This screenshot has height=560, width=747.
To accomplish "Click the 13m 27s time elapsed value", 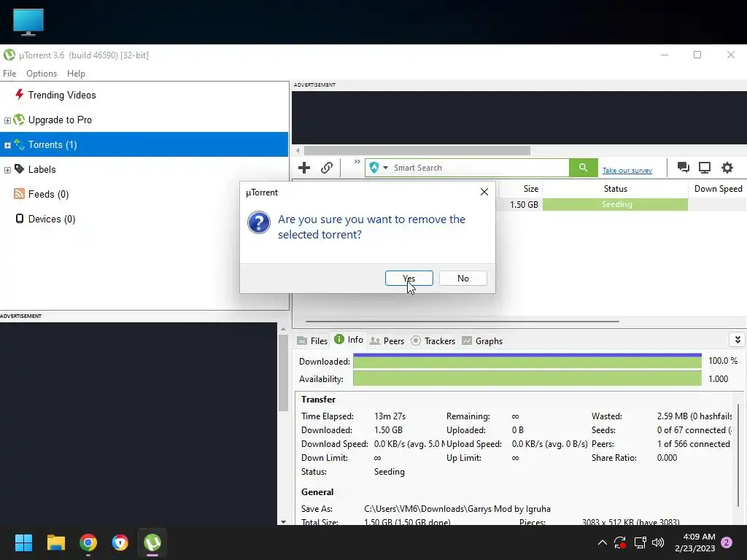I will (390, 416).
